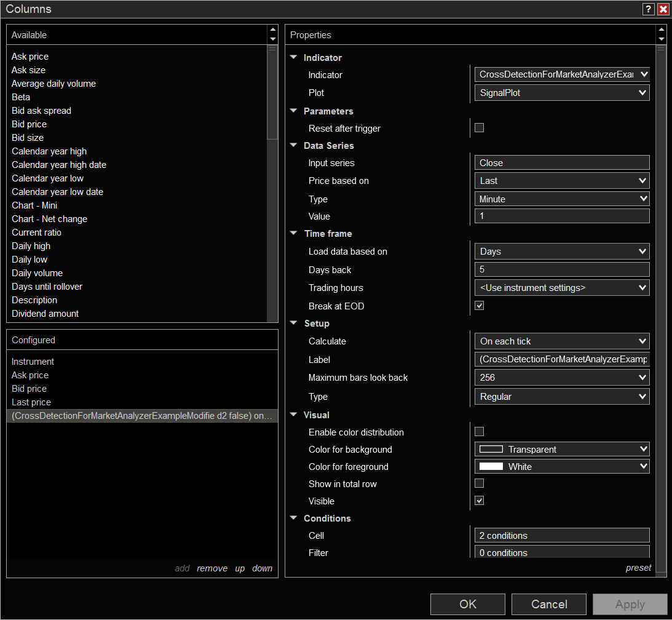672x620 pixels.
Task: Collapse the Data Series section
Action: tap(293, 145)
